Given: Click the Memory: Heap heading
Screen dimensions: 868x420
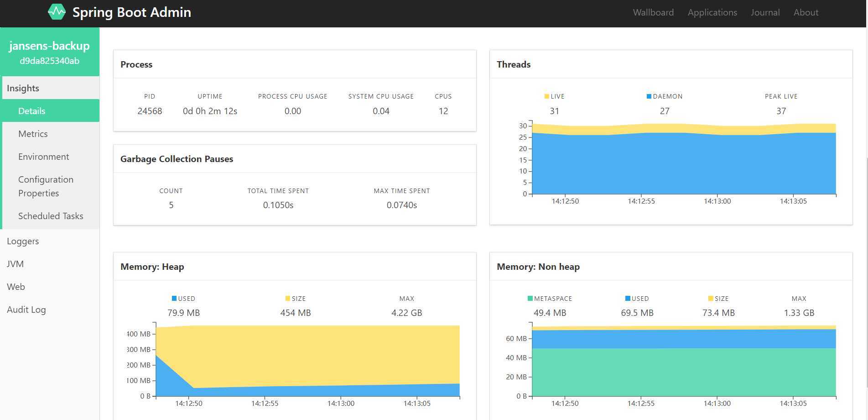Looking at the screenshot, I should pyautogui.click(x=152, y=267).
